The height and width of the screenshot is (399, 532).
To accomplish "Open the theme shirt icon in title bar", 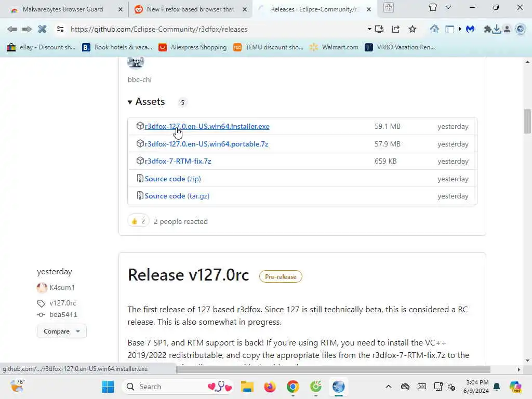I will (433, 7).
